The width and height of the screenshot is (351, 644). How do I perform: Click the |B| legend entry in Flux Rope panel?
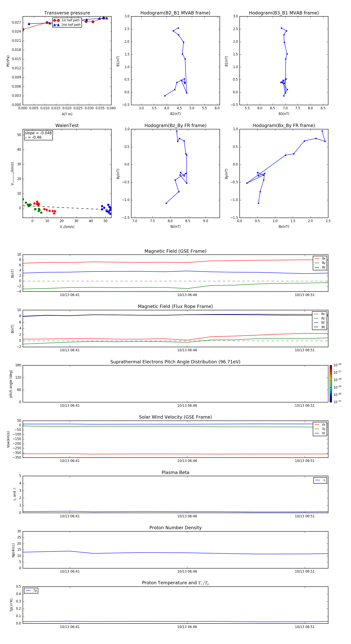[320, 327]
